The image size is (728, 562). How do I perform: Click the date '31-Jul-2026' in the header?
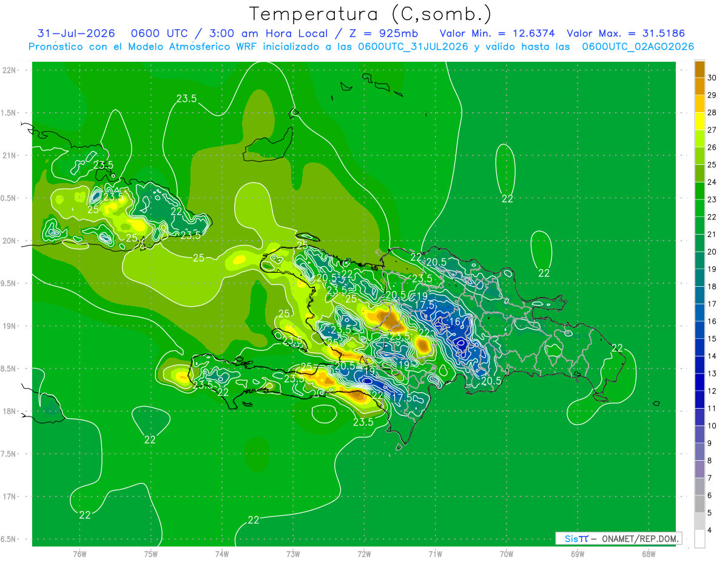77,33
